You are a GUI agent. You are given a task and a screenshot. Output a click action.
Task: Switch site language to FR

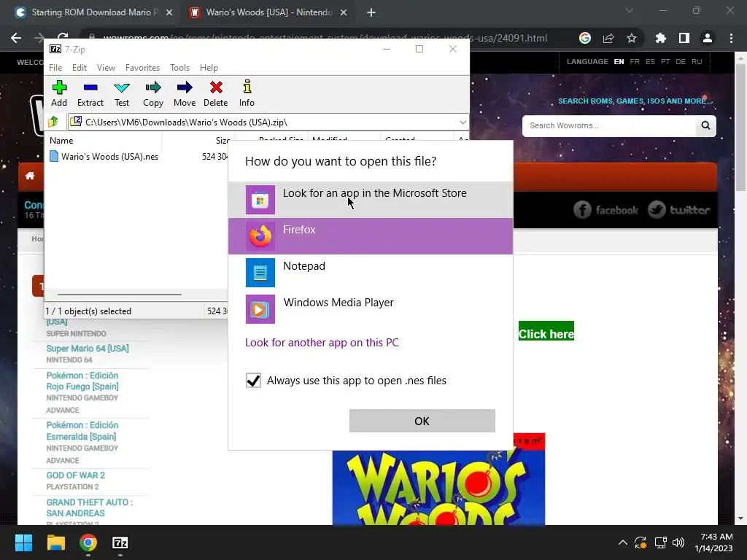tap(635, 62)
